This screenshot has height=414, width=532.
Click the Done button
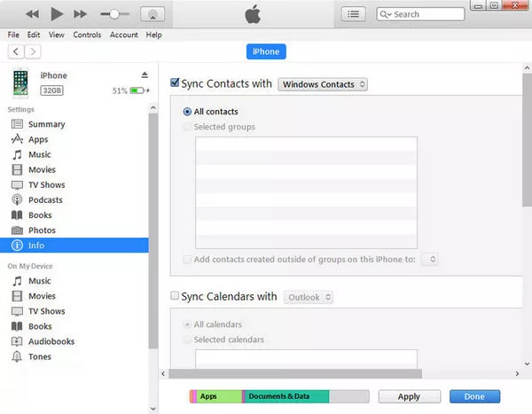[474, 396]
